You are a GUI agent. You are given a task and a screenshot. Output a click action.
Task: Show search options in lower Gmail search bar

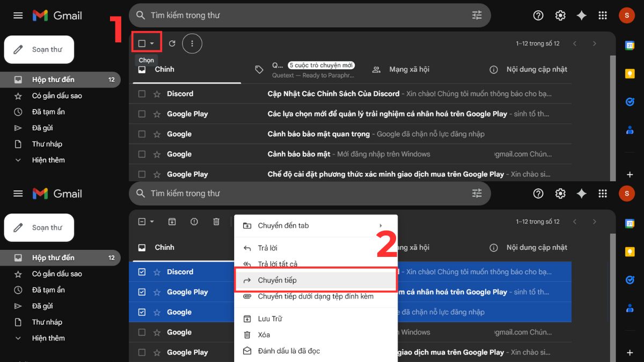[x=477, y=194]
